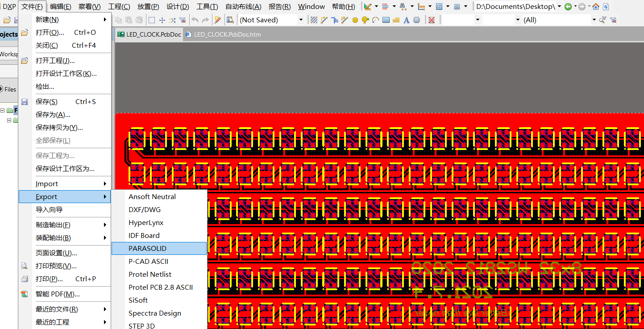Viewport: 644px width, 329px height.
Task: Click the red X cross-out toolbar icon
Action: (x=431, y=20)
